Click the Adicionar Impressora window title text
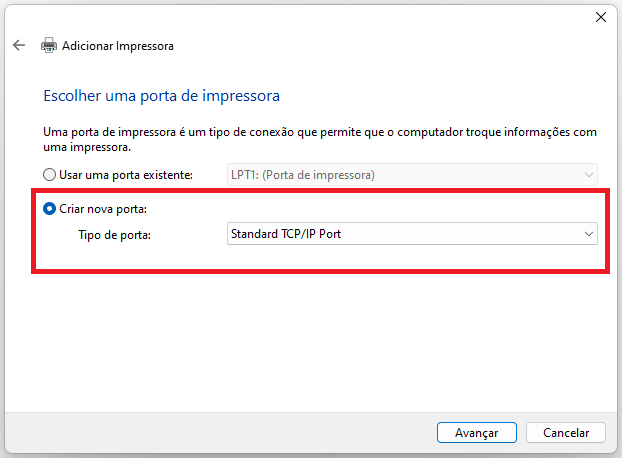Viewport: 622px width, 458px height. pos(118,46)
